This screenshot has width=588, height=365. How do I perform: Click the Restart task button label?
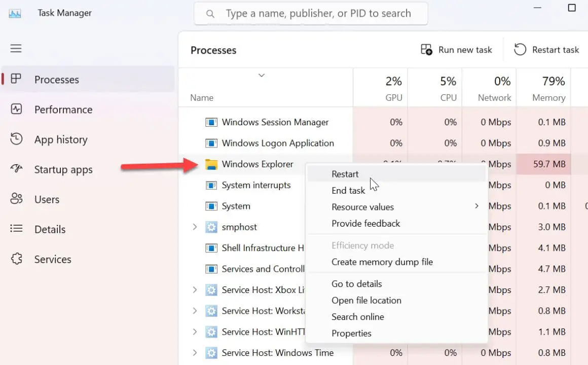pos(556,50)
